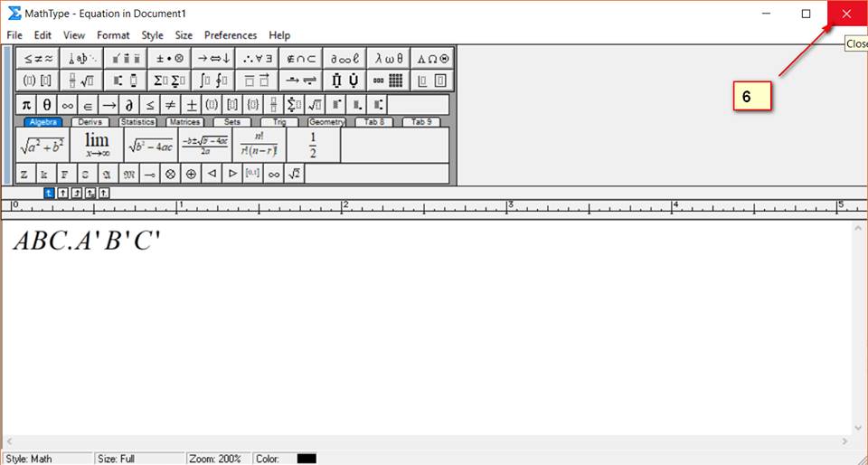Insert right arrow from the small bar
The height and width of the screenshot is (465, 868).
coord(108,104)
